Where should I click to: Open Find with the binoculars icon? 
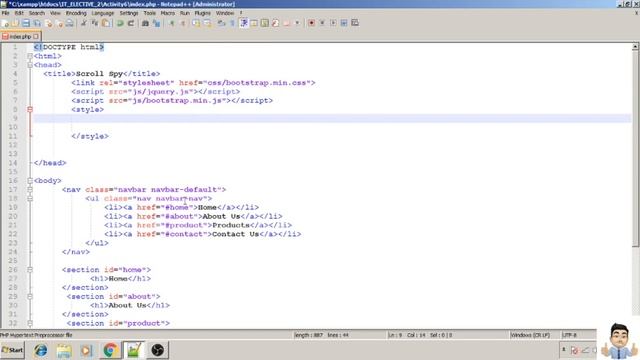(145, 23)
